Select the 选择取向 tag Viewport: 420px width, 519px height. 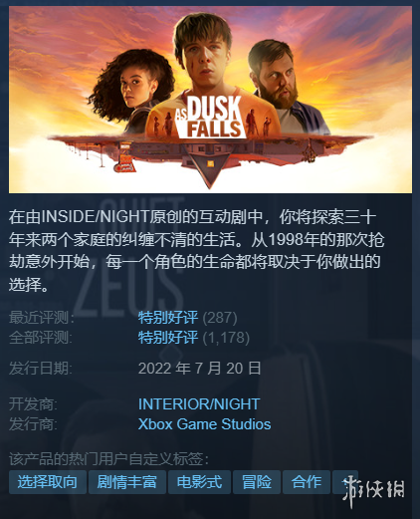pos(48,482)
